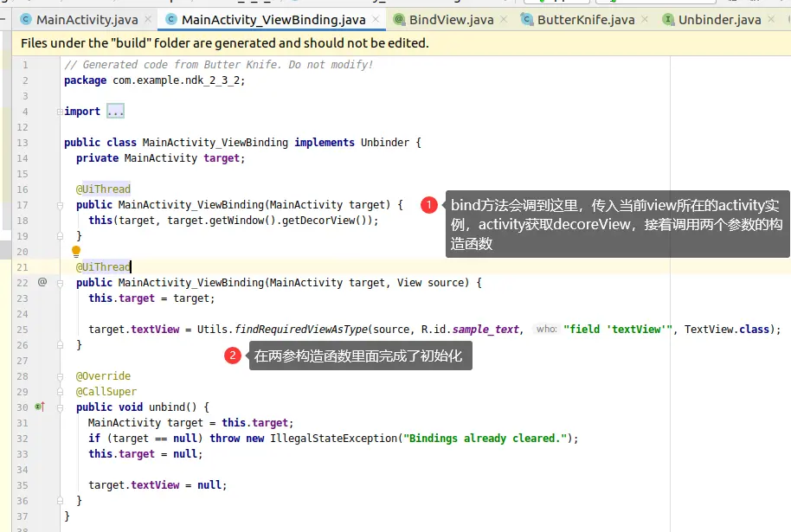Click the interface icon on the Unbinder.java tab
Screen dimensions: 791x532
pos(668,20)
